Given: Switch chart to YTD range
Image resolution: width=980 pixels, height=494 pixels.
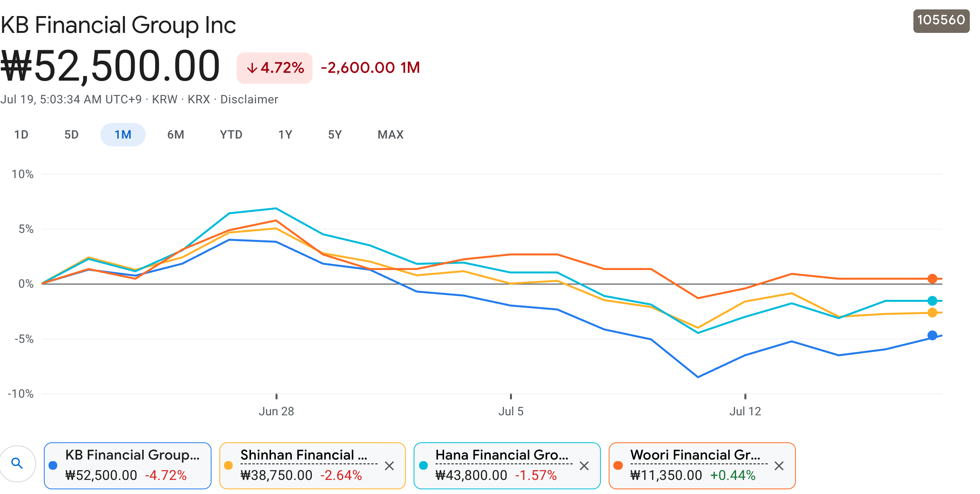Looking at the screenshot, I should pyautogui.click(x=231, y=135).
